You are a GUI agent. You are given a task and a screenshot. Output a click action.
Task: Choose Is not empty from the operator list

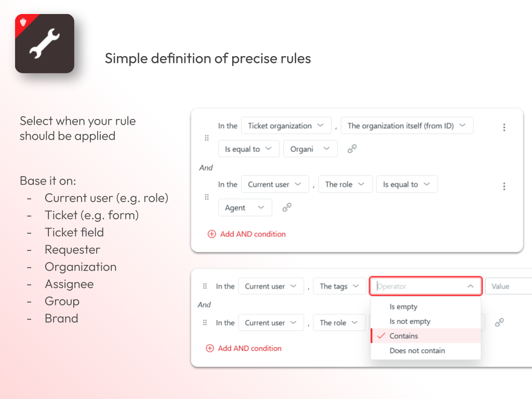point(410,322)
